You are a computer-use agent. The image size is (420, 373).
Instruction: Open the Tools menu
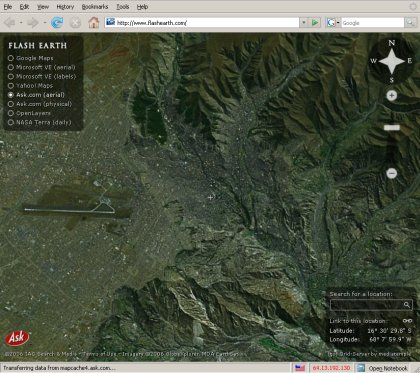(x=123, y=7)
